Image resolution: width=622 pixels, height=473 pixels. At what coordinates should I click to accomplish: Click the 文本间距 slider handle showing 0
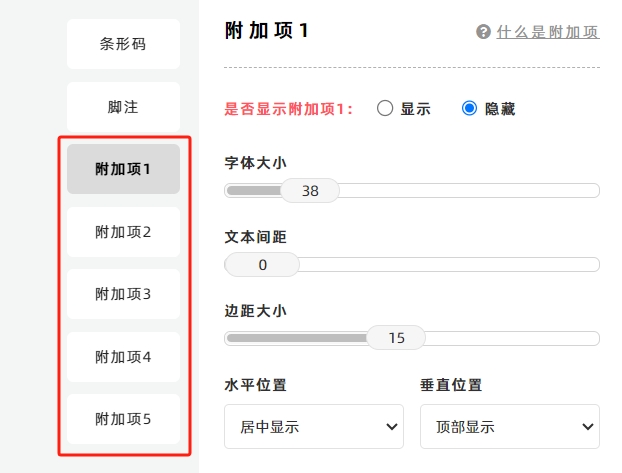coord(262,265)
